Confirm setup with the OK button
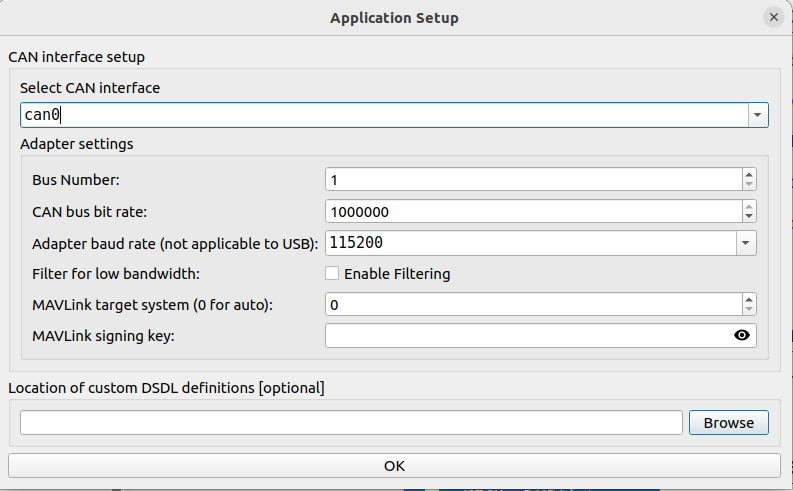793x491 pixels. [394, 466]
